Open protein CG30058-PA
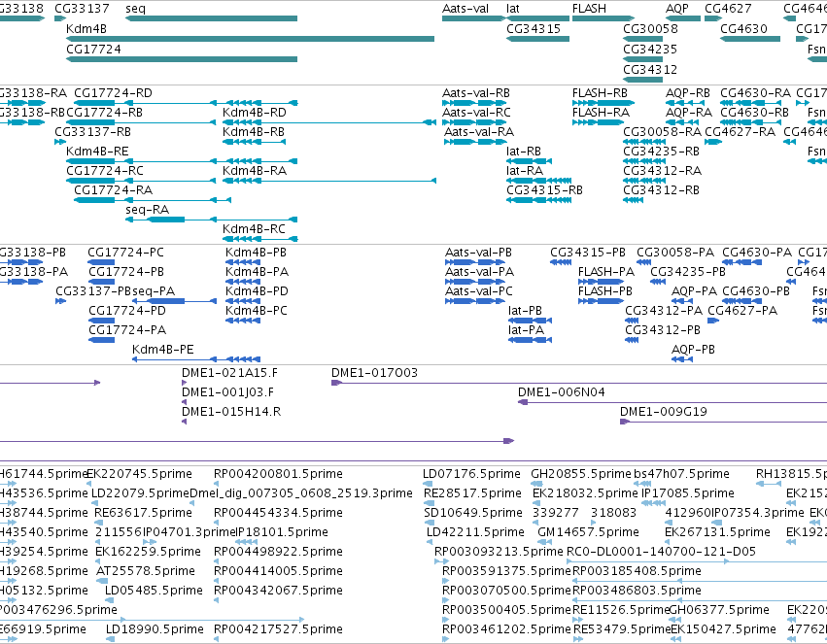Viewport: 827px width, 644px height. click(643, 262)
